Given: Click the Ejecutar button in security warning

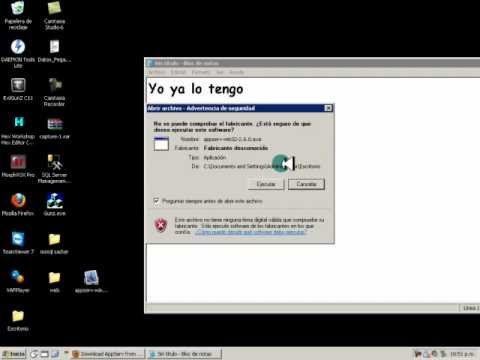Looking at the screenshot, I should coord(266,184).
